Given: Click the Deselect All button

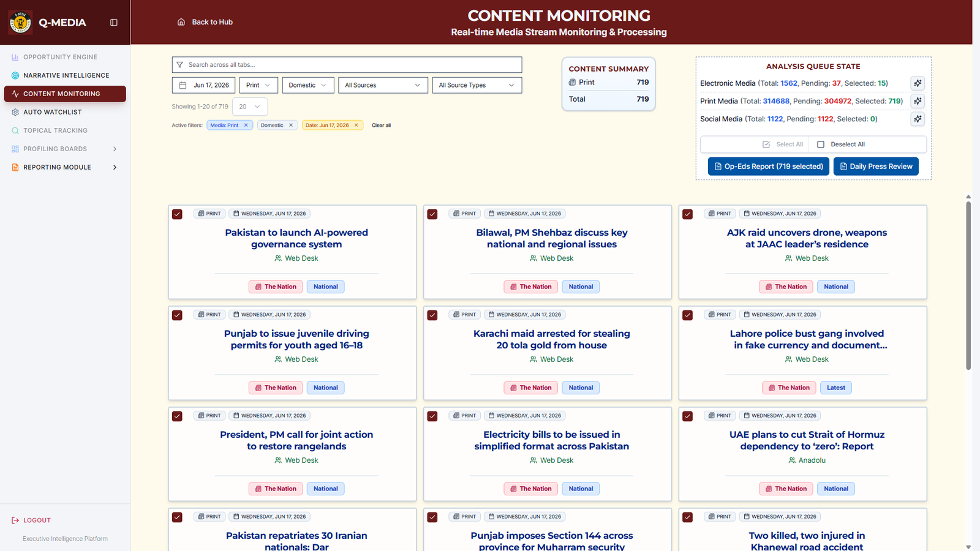Looking at the screenshot, I should tap(842, 144).
